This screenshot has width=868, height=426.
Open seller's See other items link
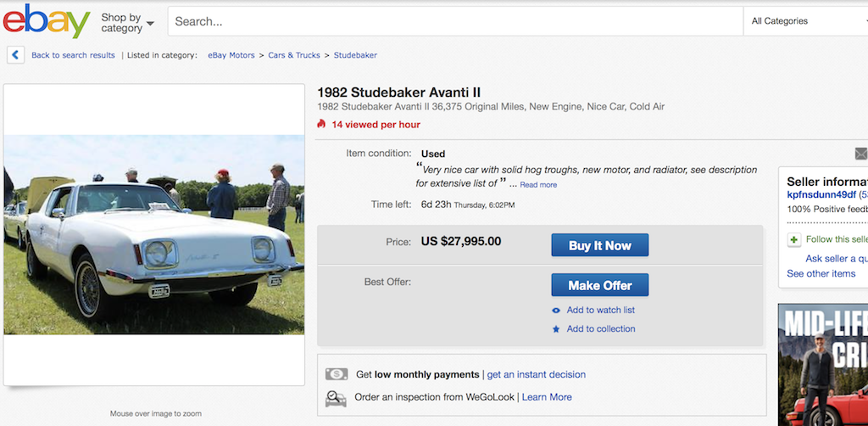pos(821,274)
